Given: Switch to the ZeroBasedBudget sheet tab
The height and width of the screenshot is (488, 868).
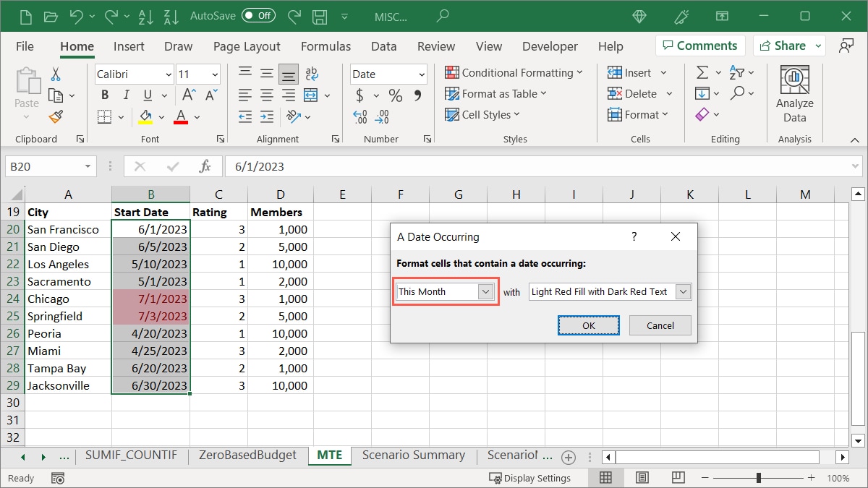Looking at the screenshot, I should (x=248, y=455).
